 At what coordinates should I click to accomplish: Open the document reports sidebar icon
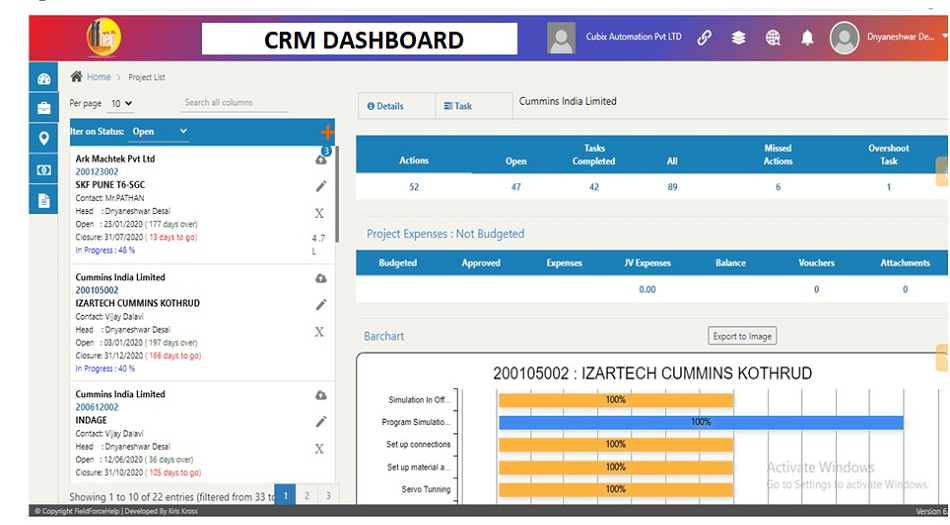coord(44,201)
